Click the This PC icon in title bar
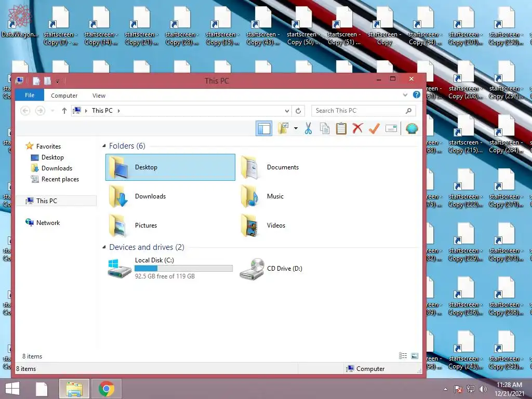The image size is (532, 399). (20, 81)
